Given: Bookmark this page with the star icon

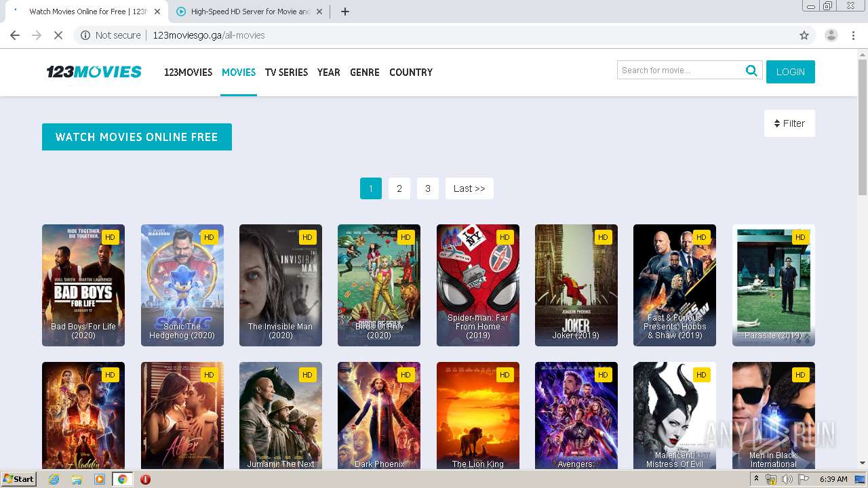Looking at the screenshot, I should [804, 35].
